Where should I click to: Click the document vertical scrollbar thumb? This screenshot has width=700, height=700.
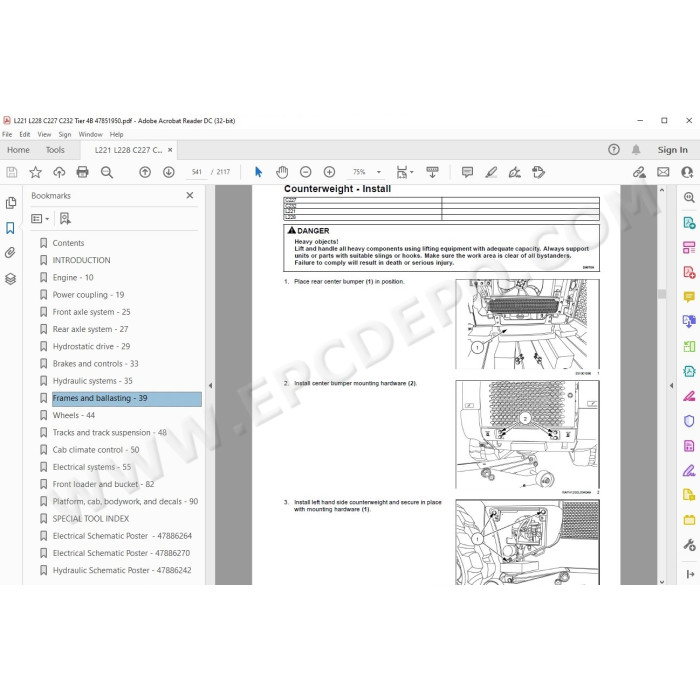pos(662,294)
